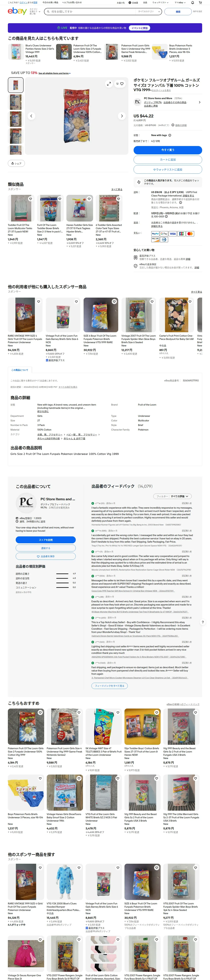The width and height of the screenshot is (210, 980).
Task: Click the ウォッチリストに追加 button
Action: (168, 169)
